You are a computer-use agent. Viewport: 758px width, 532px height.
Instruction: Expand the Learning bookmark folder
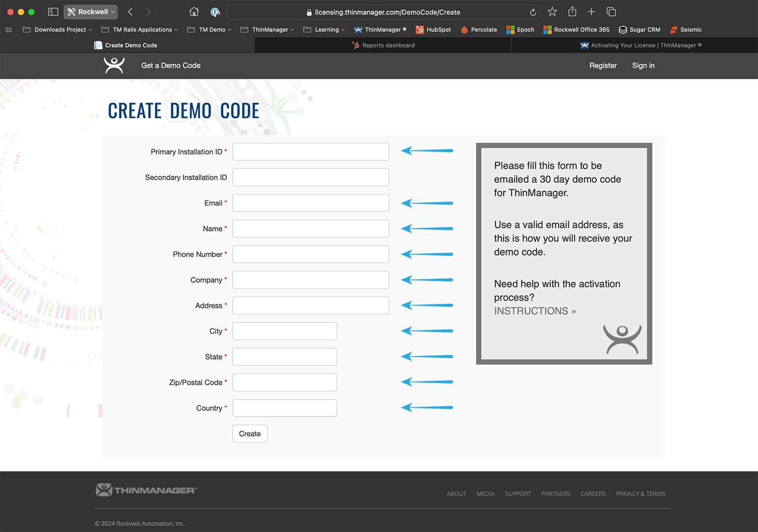click(x=324, y=30)
